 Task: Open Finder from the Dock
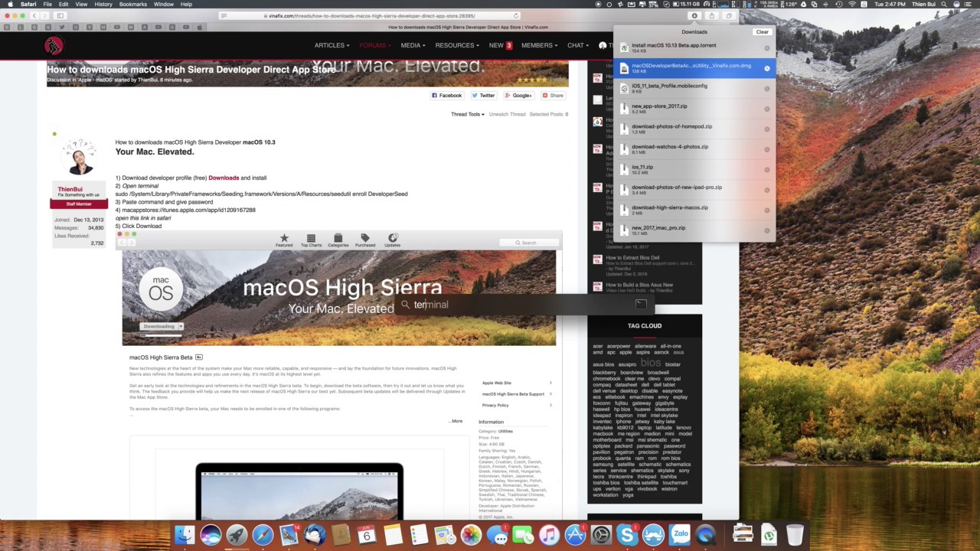click(x=185, y=534)
